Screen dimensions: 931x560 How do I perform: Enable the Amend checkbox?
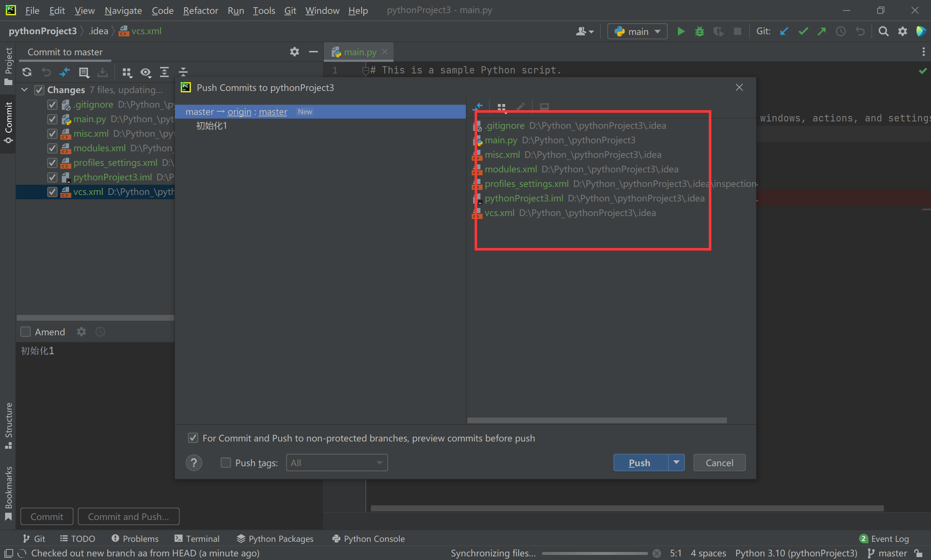(26, 332)
